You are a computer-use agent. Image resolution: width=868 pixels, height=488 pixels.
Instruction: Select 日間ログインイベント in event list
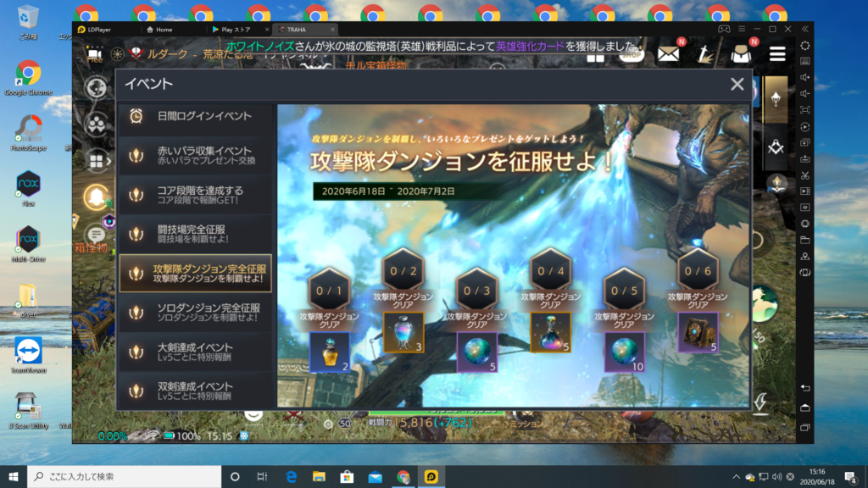[196, 116]
